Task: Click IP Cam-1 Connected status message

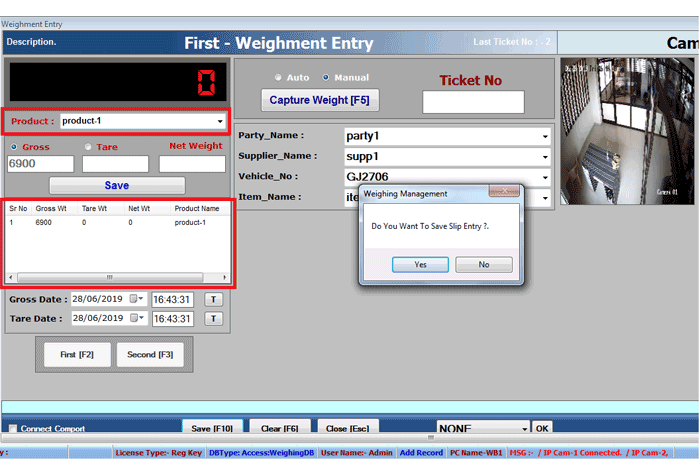Action: click(580, 453)
